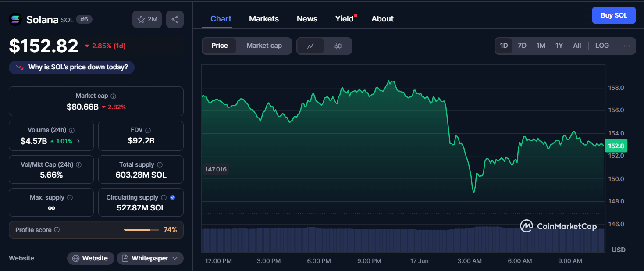Switch to candlestick chart icon
The width and height of the screenshot is (644, 271).
[x=338, y=46]
